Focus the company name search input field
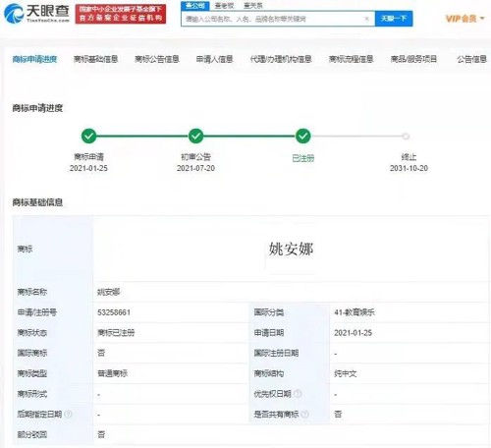The height and width of the screenshot is (448, 491). 273,19
